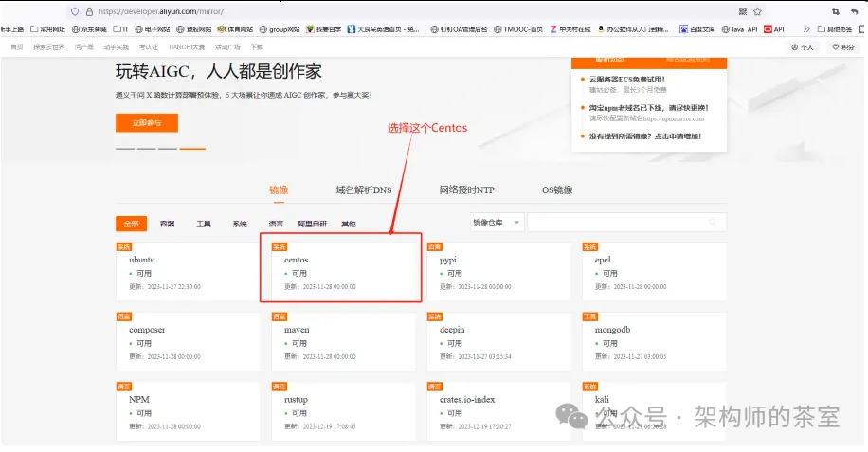Click the first banner carousel indicator dash
Image resolution: width=868 pixels, height=452 pixels.
tap(125, 149)
